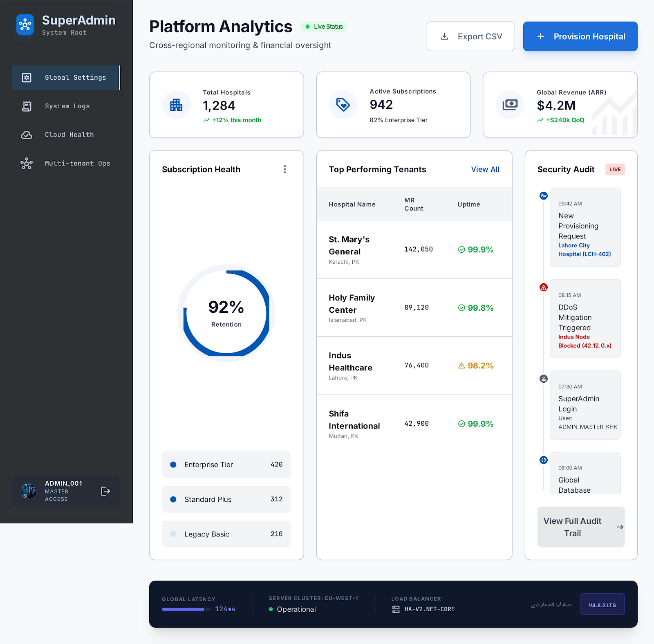Open Global Settings in sidebar
The height and width of the screenshot is (644, 654).
click(66, 78)
